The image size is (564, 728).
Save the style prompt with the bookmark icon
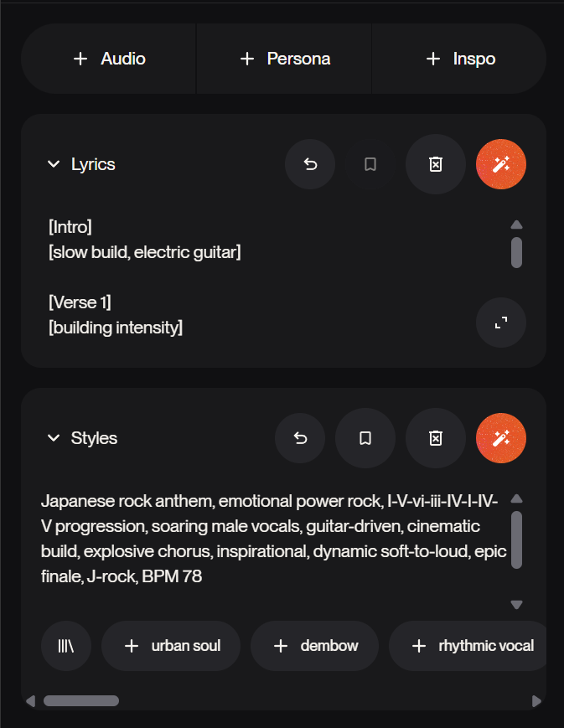(x=365, y=438)
